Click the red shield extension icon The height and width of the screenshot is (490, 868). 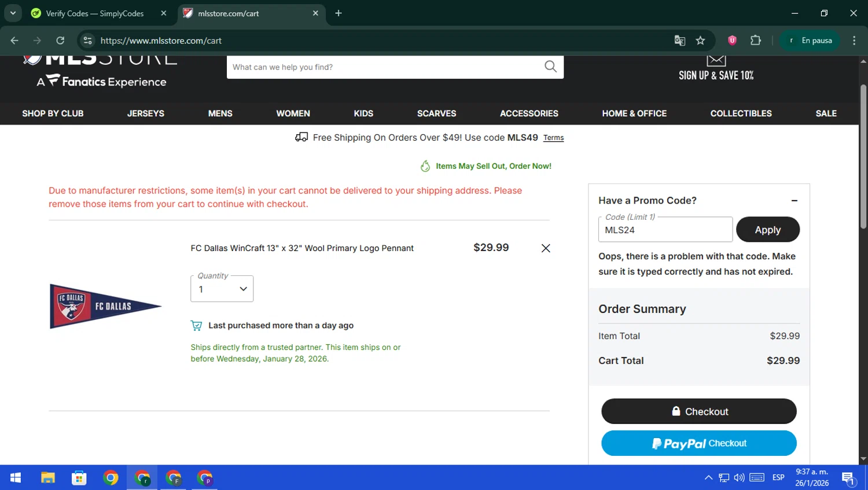pos(732,40)
